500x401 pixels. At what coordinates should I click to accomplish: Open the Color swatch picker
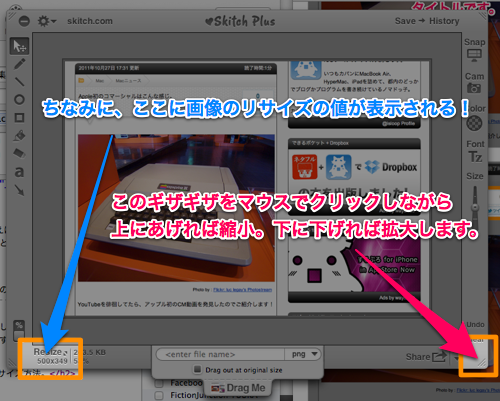click(x=474, y=123)
